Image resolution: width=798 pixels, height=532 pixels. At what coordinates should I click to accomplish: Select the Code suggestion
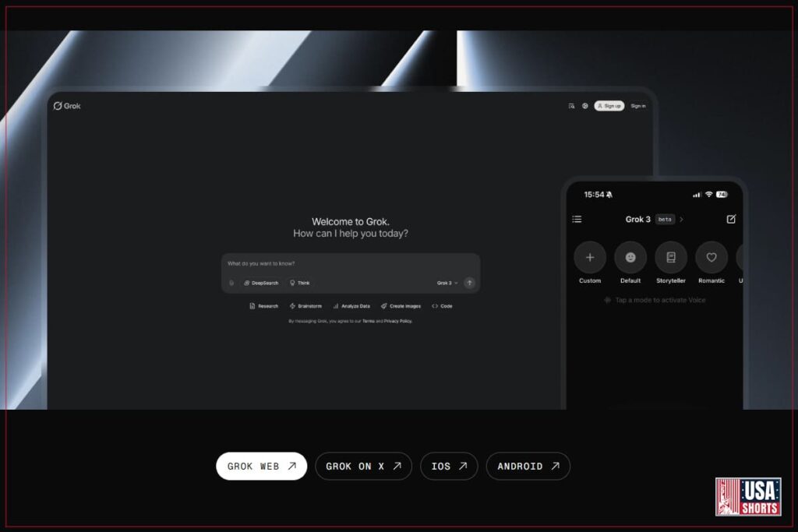(442, 306)
